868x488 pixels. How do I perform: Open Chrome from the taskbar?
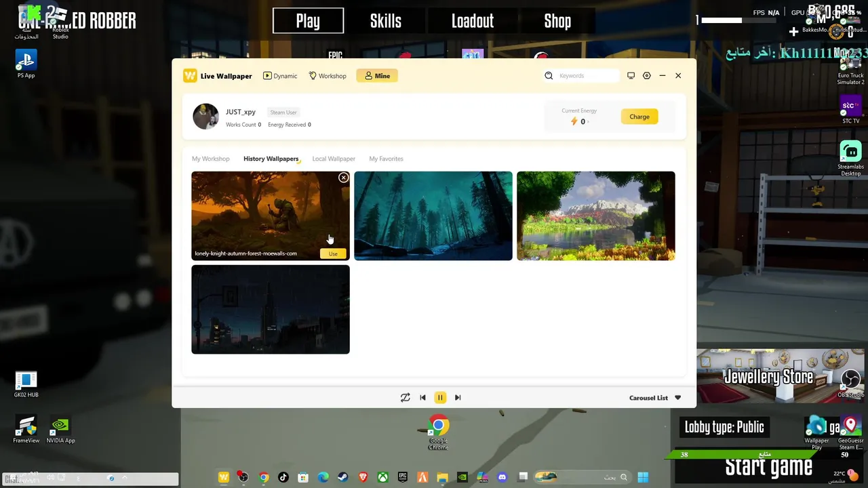pos(264,477)
